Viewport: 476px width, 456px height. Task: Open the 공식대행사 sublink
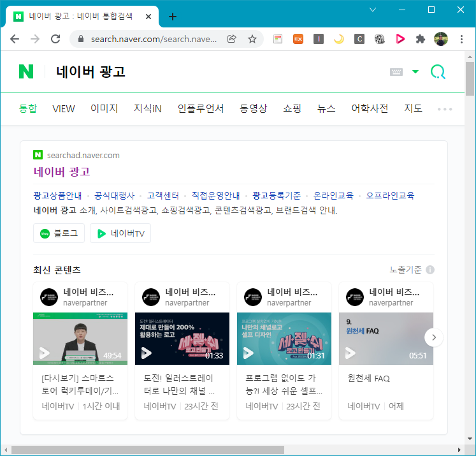click(x=114, y=195)
